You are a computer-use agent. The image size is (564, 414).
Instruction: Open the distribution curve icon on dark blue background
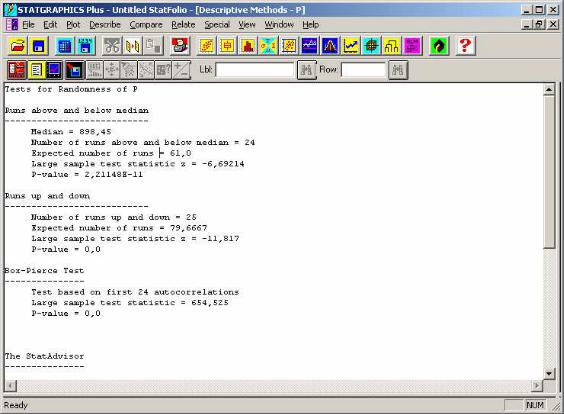click(330, 46)
